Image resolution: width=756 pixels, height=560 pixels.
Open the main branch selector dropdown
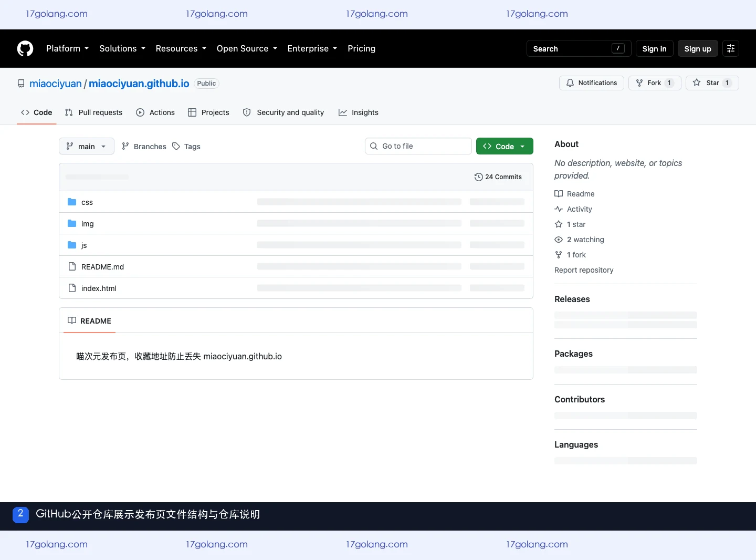(87, 146)
